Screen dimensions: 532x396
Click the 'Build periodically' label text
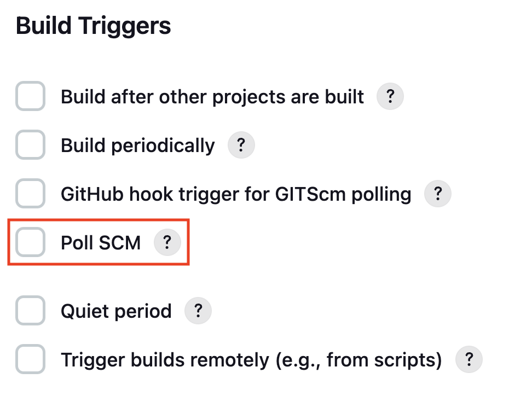point(138,146)
